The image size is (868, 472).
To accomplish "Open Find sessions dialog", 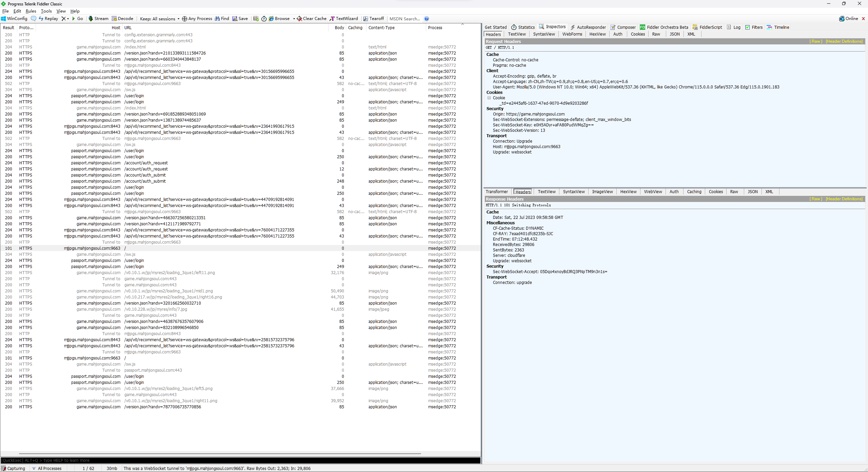I will click(222, 19).
